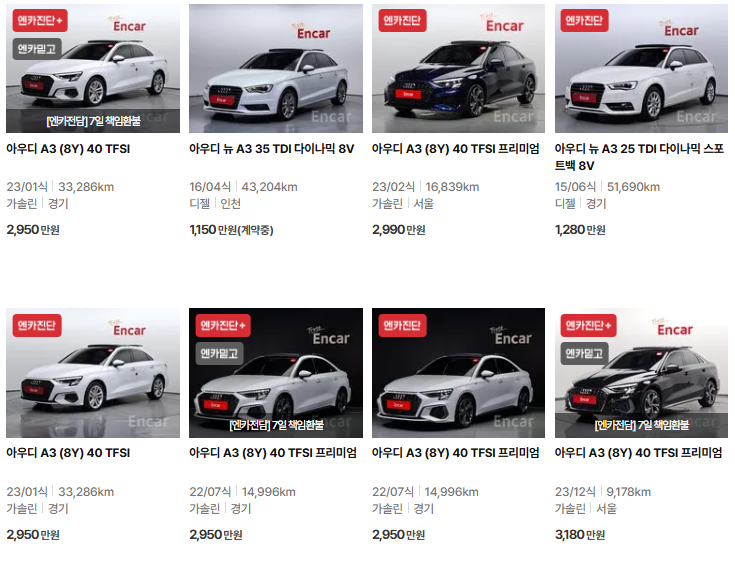Open the 아우디 뉴 A3 25 TDI 다이나믹 스포트백 8V title

click(639, 157)
